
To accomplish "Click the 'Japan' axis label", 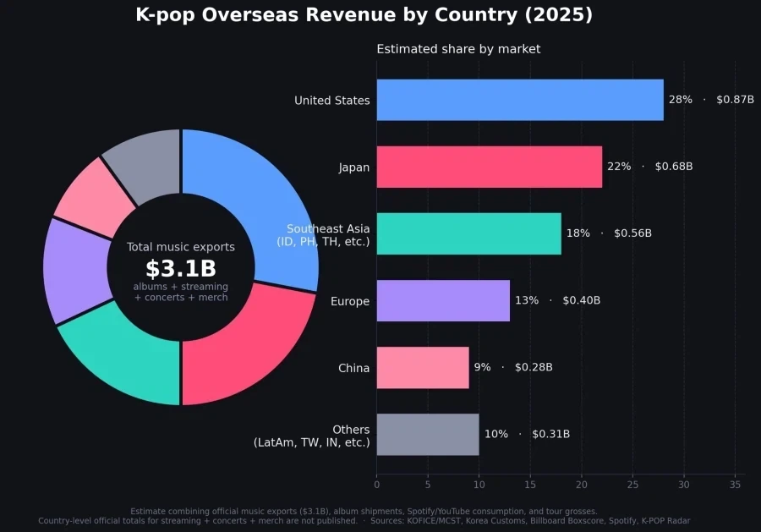I will 354,167.
